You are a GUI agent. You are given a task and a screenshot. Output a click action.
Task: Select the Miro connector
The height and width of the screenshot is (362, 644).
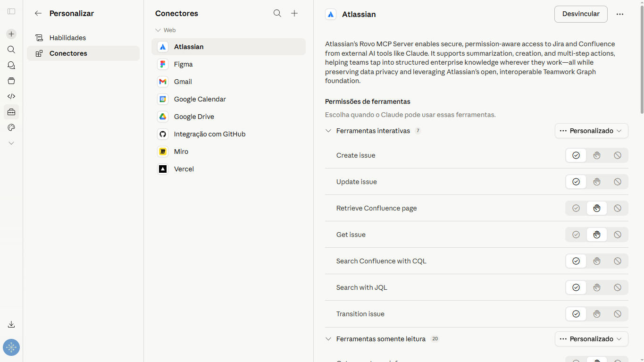click(228, 152)
